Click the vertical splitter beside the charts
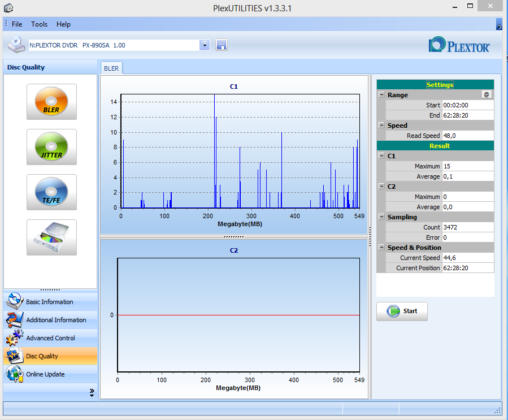508x420 pixels. (370, 237)
